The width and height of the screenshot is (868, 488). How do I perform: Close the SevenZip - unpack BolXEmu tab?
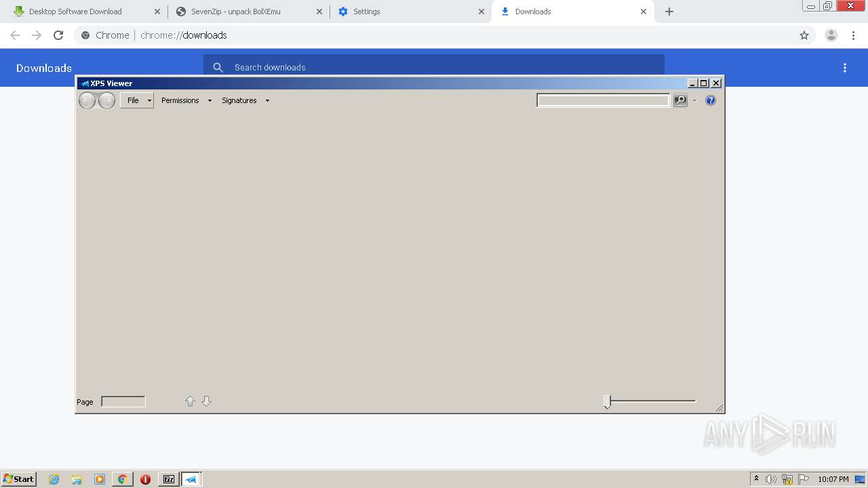tap(319, 12)
